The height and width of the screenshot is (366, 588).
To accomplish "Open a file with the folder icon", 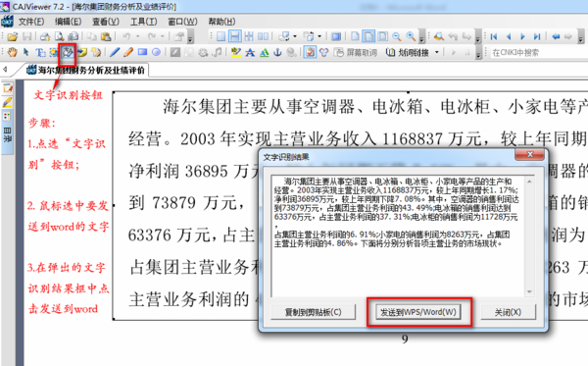I will (13, 36).
